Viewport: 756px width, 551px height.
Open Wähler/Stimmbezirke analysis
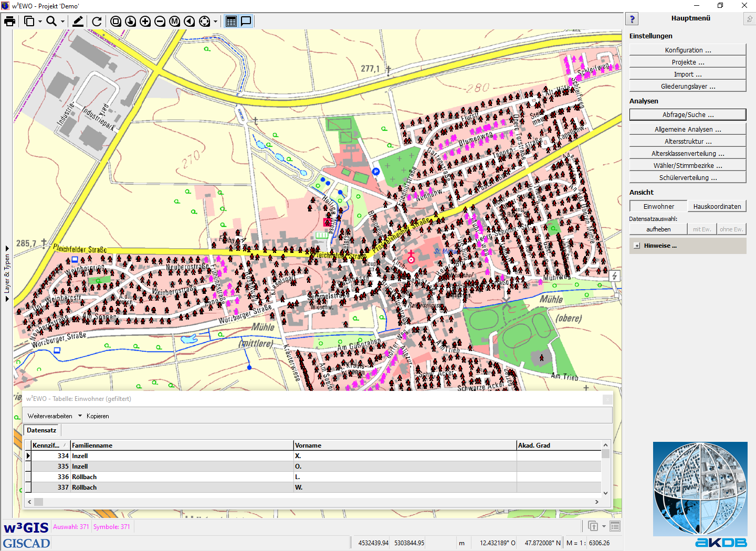[x=688, y=165]
